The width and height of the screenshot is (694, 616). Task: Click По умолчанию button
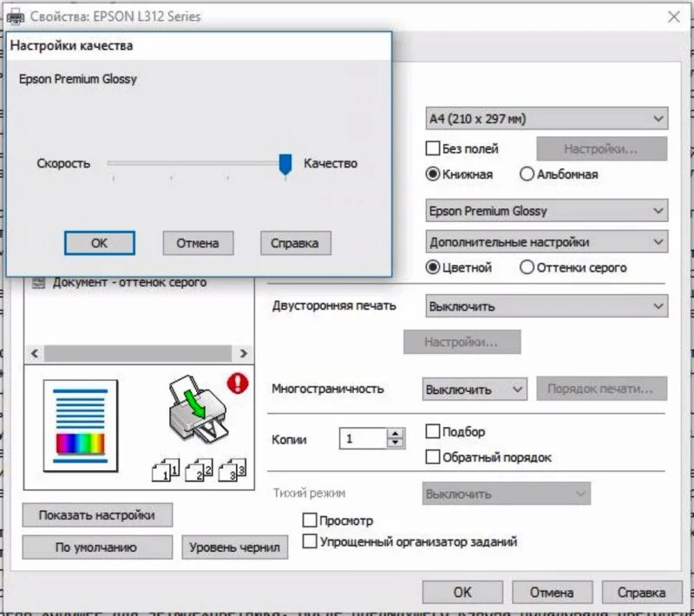pos(97,547)
